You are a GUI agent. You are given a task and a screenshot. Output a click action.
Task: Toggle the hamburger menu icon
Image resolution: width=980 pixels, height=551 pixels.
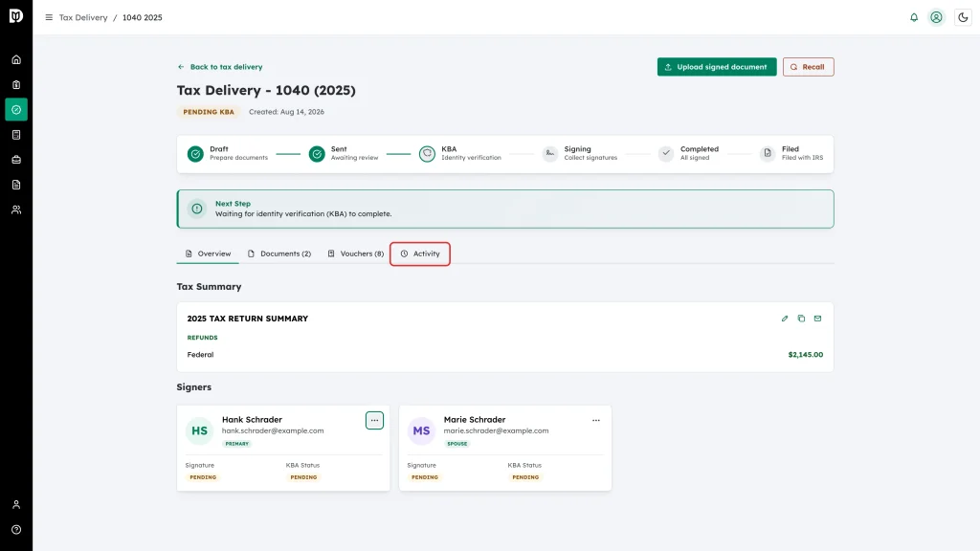[49, 17]
